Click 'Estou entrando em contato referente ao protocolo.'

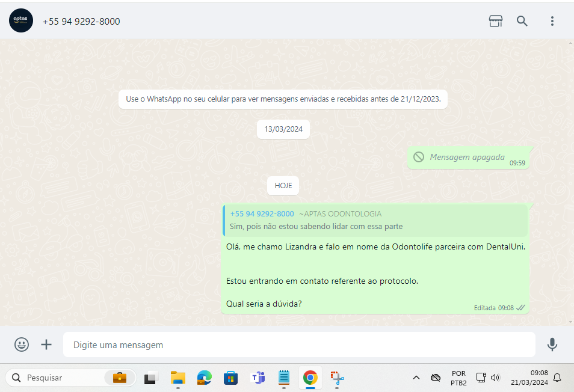point(322,281)
